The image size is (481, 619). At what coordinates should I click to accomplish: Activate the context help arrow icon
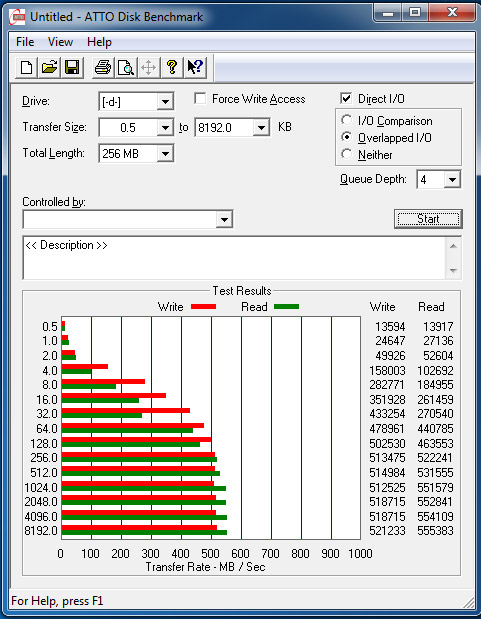[x=195, y=67]
